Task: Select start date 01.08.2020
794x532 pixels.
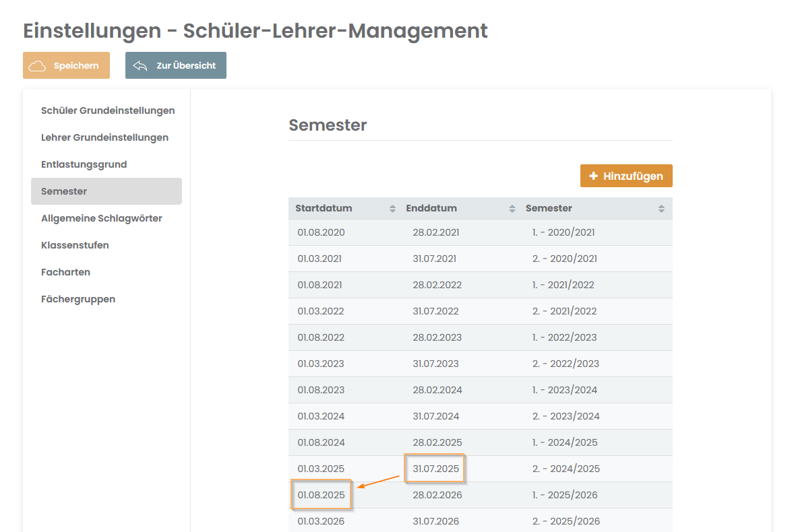Action: (x=321, y=232)
